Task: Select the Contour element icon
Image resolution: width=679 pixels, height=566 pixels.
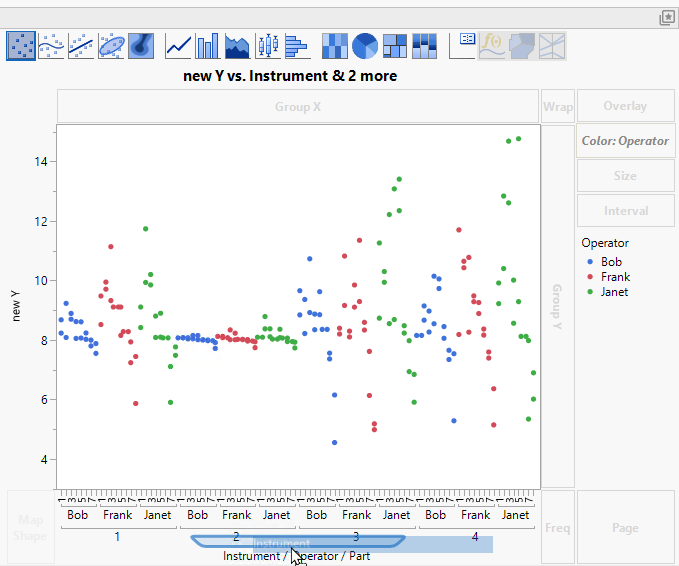Action: (x=141, y=46)
